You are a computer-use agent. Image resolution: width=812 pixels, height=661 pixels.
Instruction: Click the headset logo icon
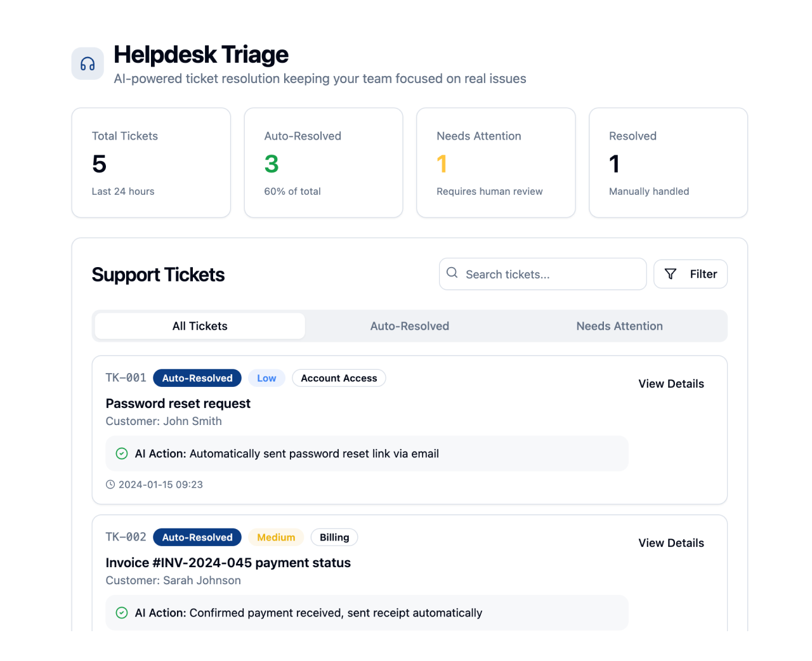[x=87, y=63]
